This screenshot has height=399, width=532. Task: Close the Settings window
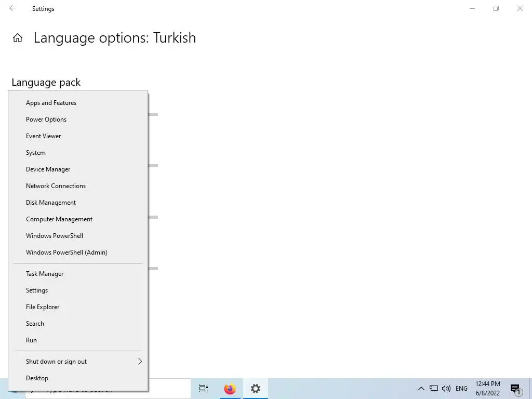(x=520, y=8)
